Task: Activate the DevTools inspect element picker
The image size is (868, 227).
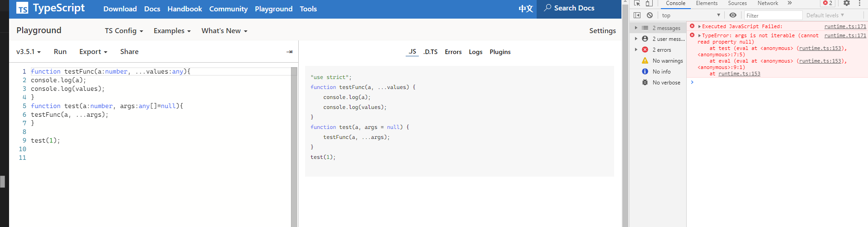Action: pyautogui.click(x=637, y=3)
